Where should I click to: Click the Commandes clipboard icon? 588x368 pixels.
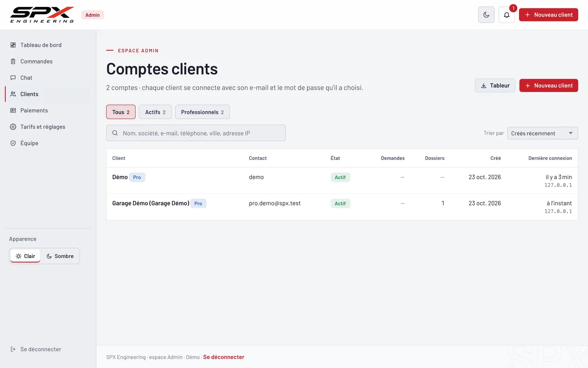[13, 62]
